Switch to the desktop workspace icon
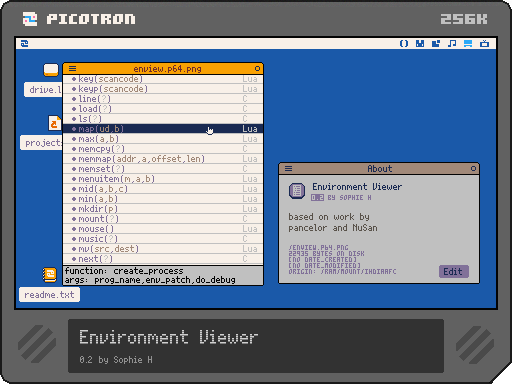Screen dimensions: 512x384 (x=468, y=44)
